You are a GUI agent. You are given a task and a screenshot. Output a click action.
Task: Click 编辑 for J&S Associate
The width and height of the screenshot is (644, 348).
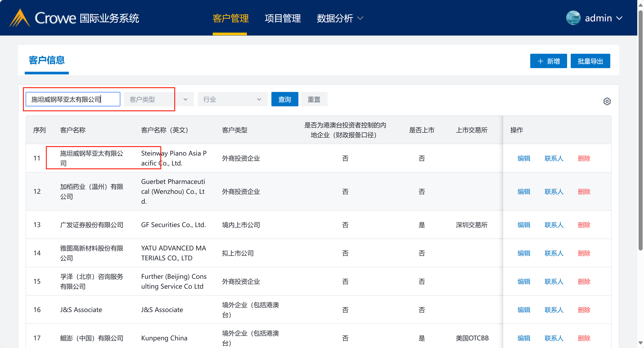click(523, 310)
